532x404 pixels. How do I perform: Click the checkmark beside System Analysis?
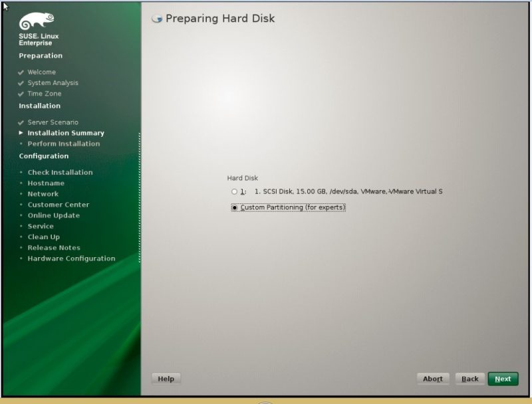tap(21, 83)
